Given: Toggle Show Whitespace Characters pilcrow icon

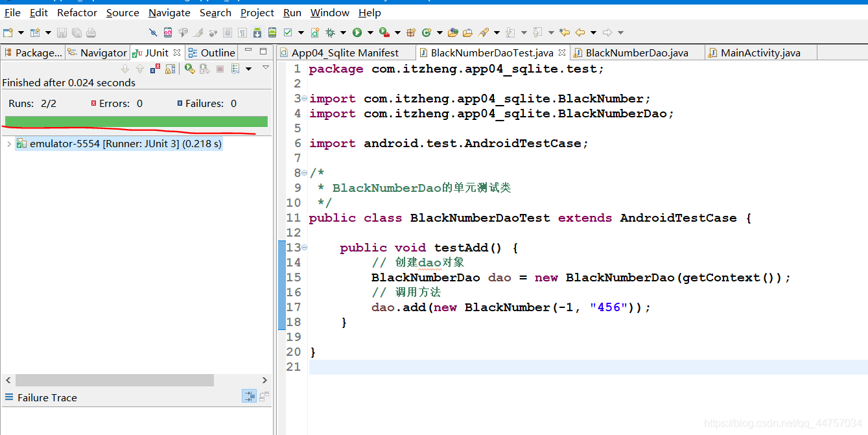Looking at the screenshot, I should pyautogui.click(x=242, y=32).
